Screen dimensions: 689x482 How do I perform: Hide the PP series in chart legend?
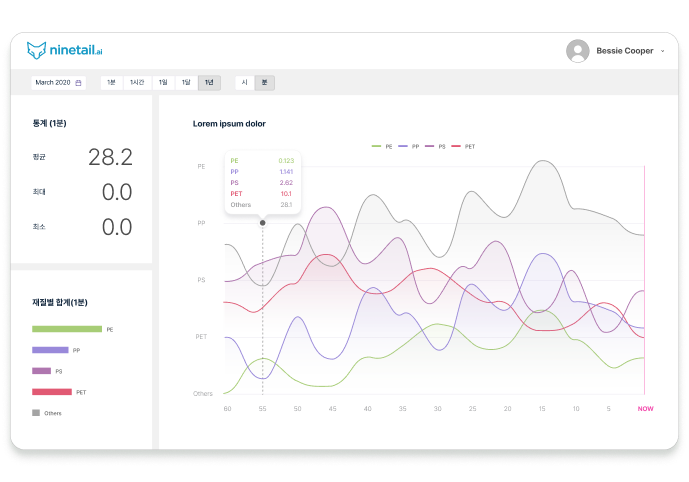pos(408,146)
